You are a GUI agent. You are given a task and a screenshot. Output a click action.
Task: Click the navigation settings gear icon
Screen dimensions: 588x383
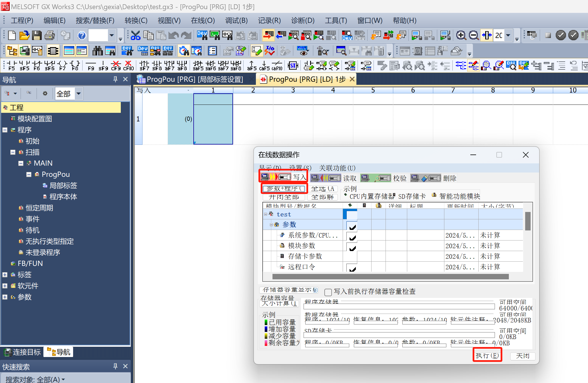(45, 93)
